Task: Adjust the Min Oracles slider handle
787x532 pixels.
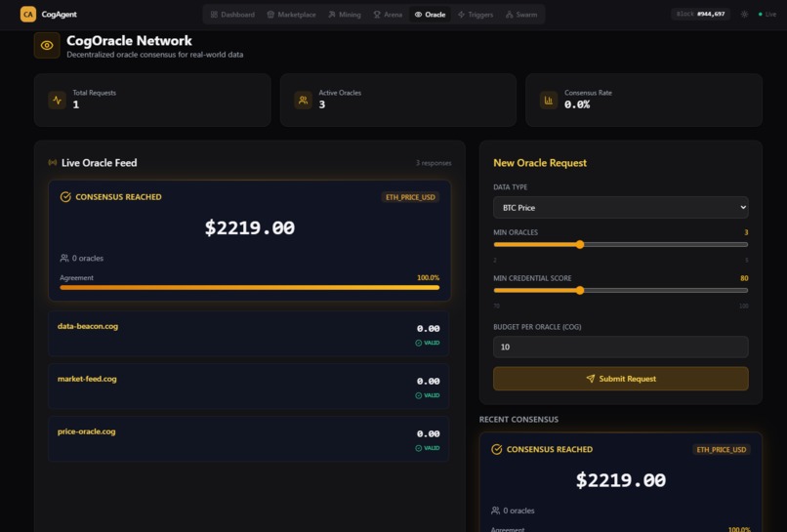Action: [x=580, y=244]
